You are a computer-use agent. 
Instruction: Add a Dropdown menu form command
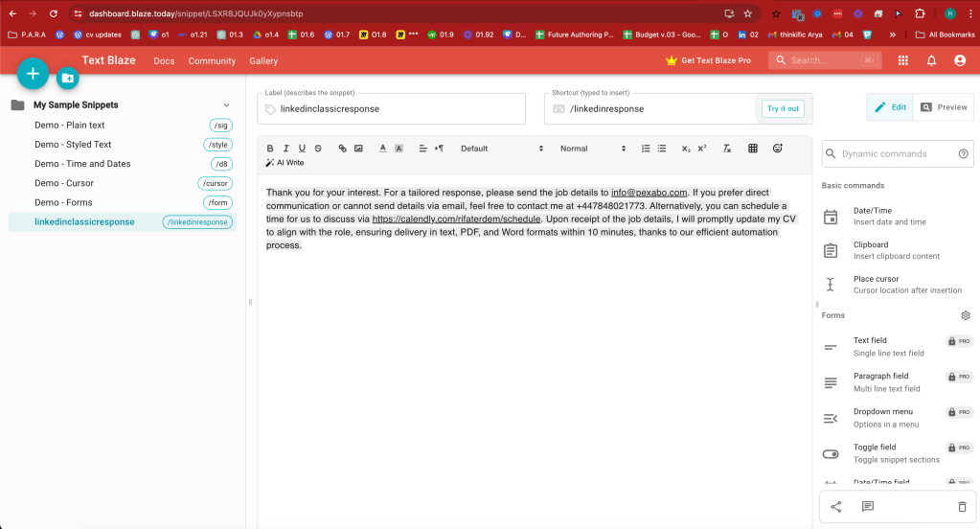pos(898,418)
